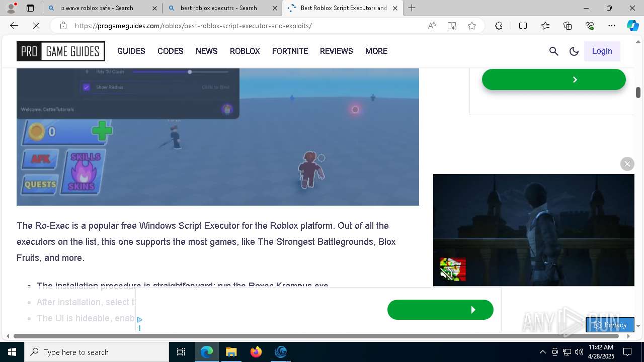Image resolution: width=644 pixels, height=362 pixels.
Task: Open Favorites list
Action: click(545, 26)
